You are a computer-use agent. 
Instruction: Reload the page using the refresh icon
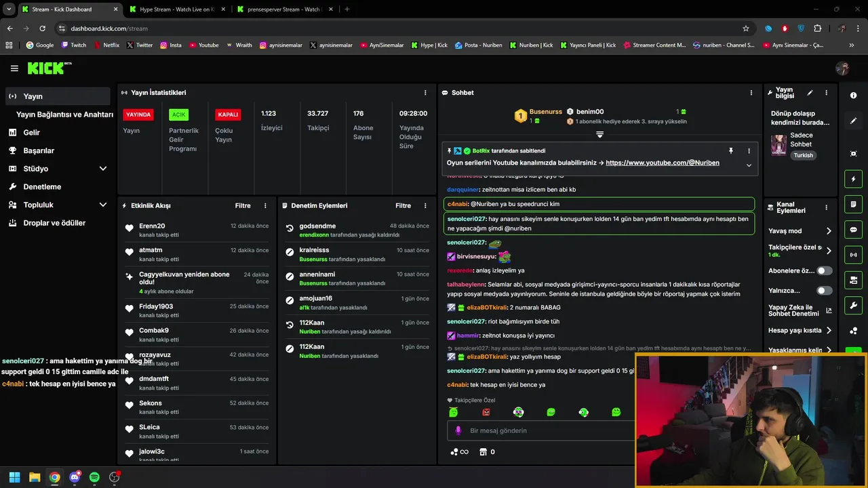[x=42, y=28]
